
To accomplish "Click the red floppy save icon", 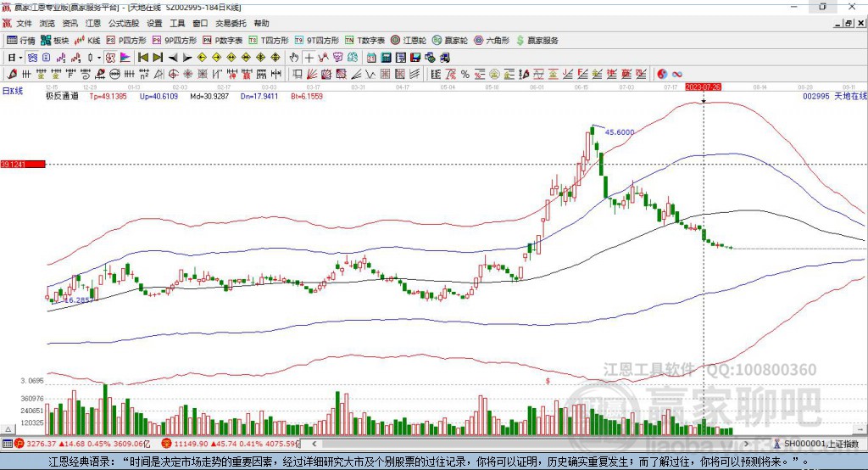I will [415, 58].
